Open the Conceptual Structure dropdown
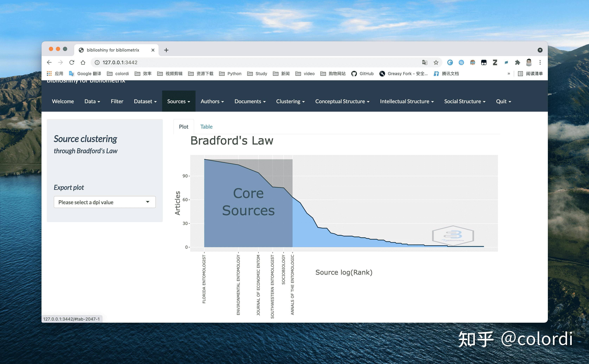The image size is (589, 364). click(342, 101)
